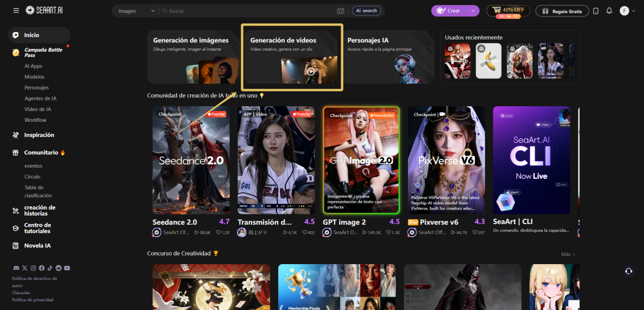644x310 pixels.
Task: Open the VIP 40% OFF offer
Action: click(x=508, y=11)
